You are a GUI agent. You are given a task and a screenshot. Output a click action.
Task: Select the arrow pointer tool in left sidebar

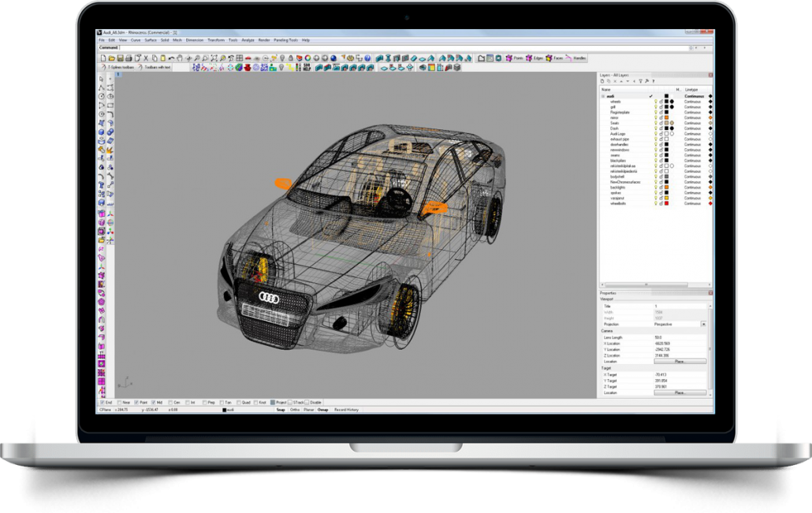click(102, 80)
